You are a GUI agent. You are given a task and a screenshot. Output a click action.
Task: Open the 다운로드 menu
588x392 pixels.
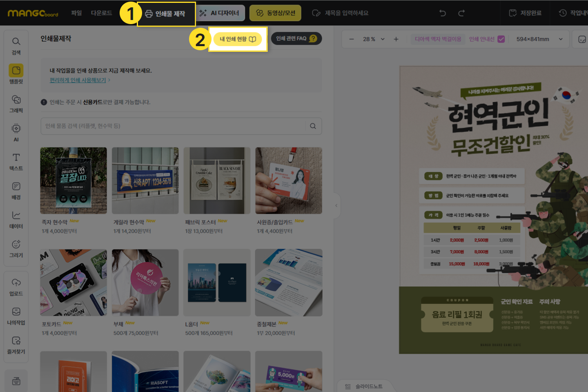tap(101, 13)
